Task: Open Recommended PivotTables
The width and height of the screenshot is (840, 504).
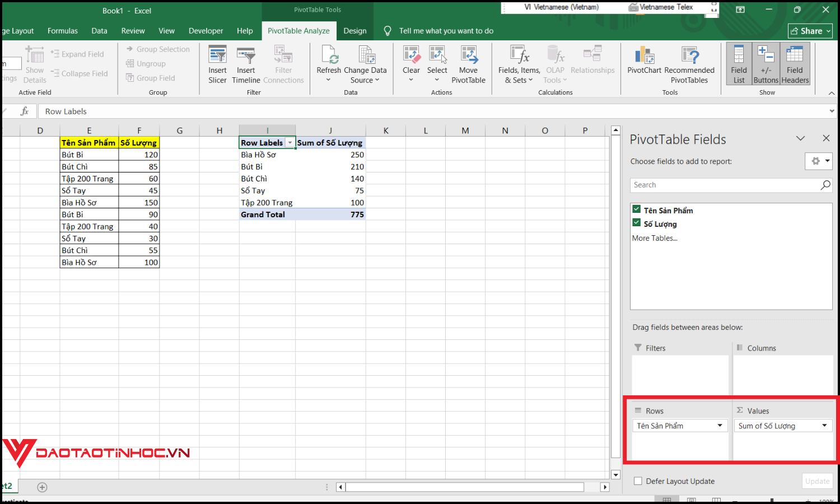Action: coord(690,63)
